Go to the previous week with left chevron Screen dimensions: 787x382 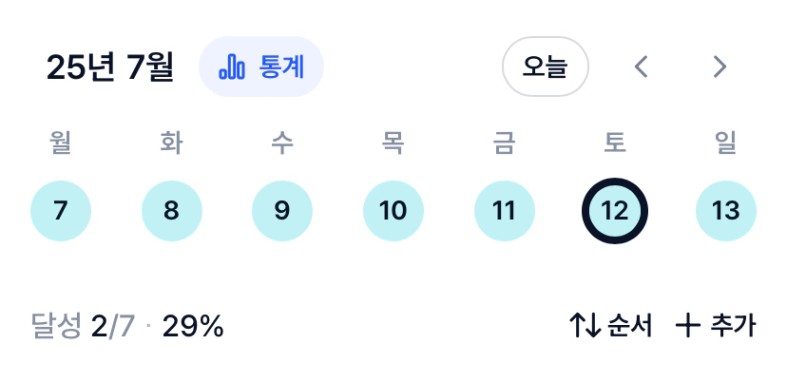(x=641, y=67)
